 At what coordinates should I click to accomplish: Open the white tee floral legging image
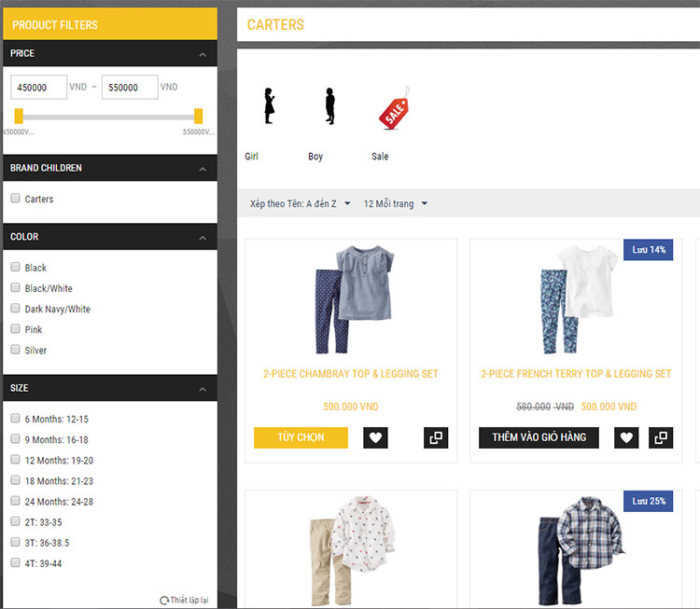579,299
